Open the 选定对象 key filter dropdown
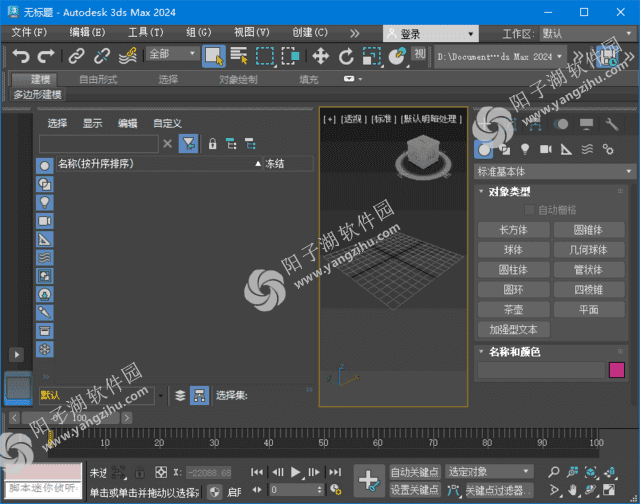This screenshot has height=504, width=640. pos(489,472)
